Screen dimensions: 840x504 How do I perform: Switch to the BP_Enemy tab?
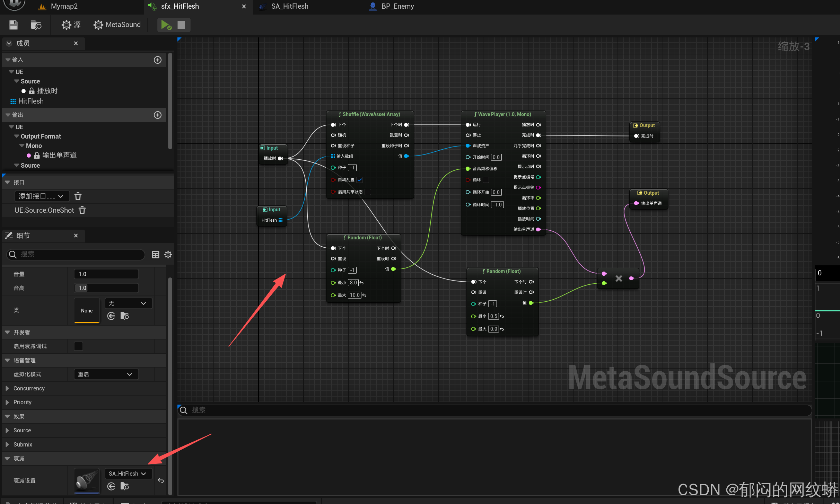[397, 6]
